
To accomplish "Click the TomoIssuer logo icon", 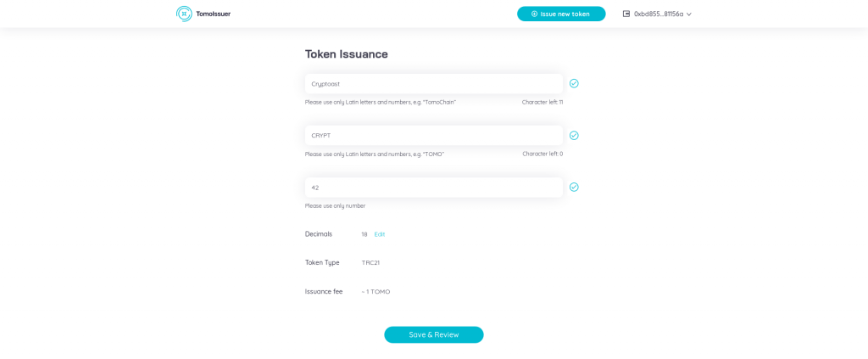I will click(x=184, y=14).
